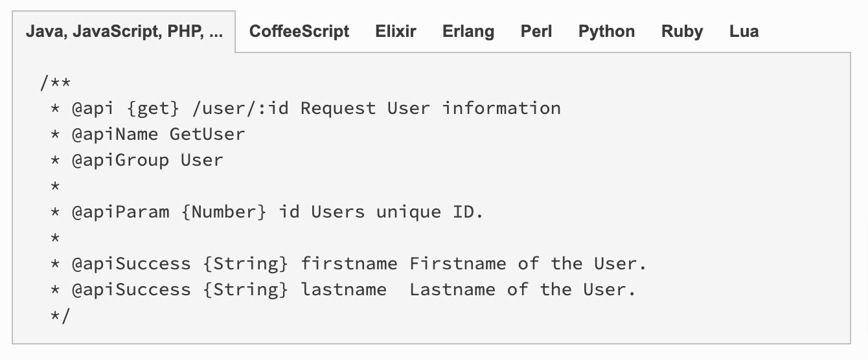Click the lastname field in the code
The height and width of the screenshot is (360, 868).
pyautogui.click(x=344, y=289)
